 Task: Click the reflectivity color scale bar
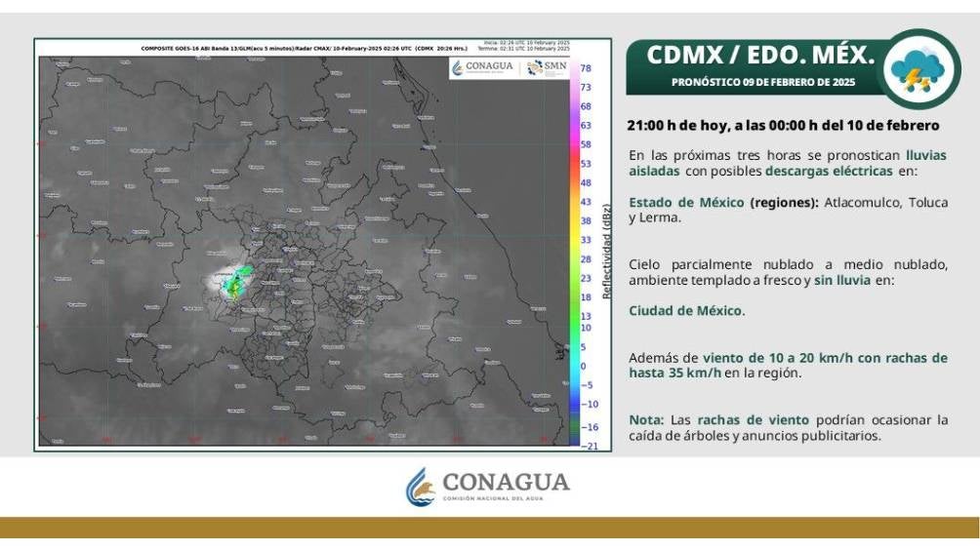click(x=575, y=254)
